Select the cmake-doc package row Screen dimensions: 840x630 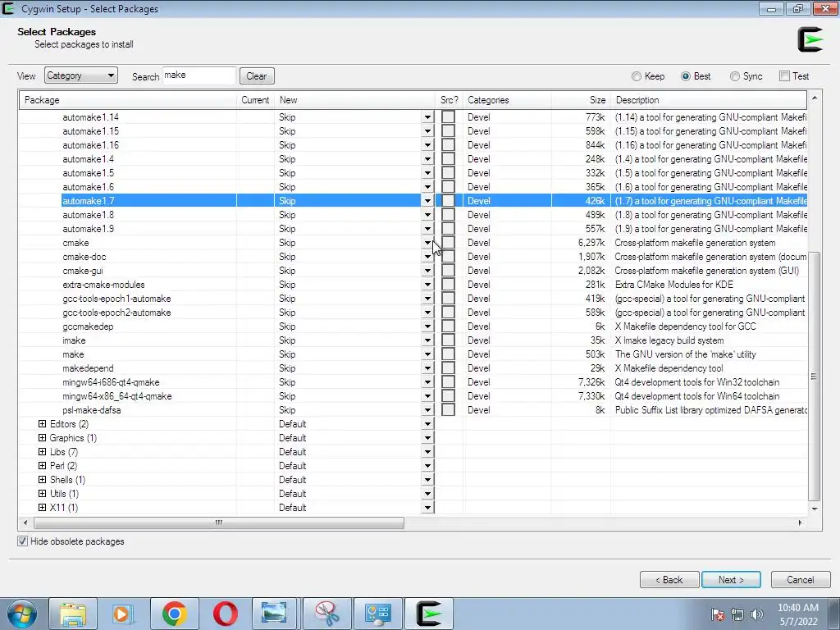click(413, 257)
